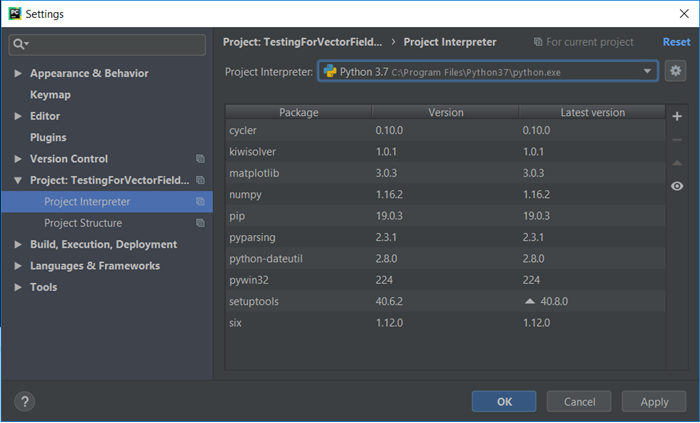Select the pip package row
Viewport: 700px width, 423px height.
coord(445,216)
